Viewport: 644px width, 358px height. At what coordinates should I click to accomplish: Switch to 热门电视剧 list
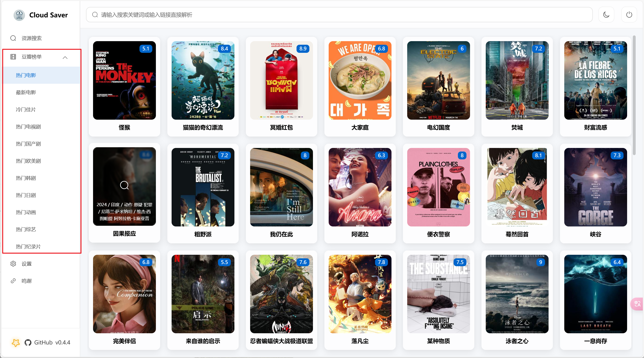pyautogui.click(x=28, y=127)
